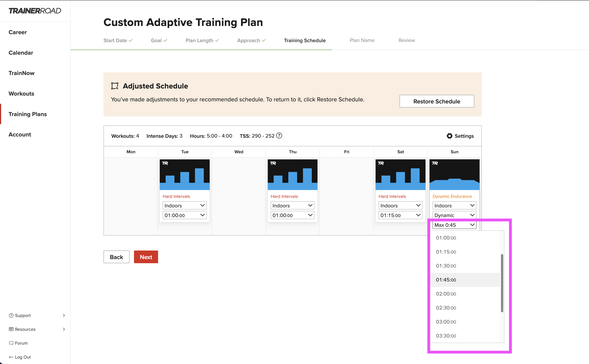The width and height of the screenshot is (589, 364).
Task: Click Sunday's Dynamic Endurance workout thumbnail
Action: (x=454, y=175)
